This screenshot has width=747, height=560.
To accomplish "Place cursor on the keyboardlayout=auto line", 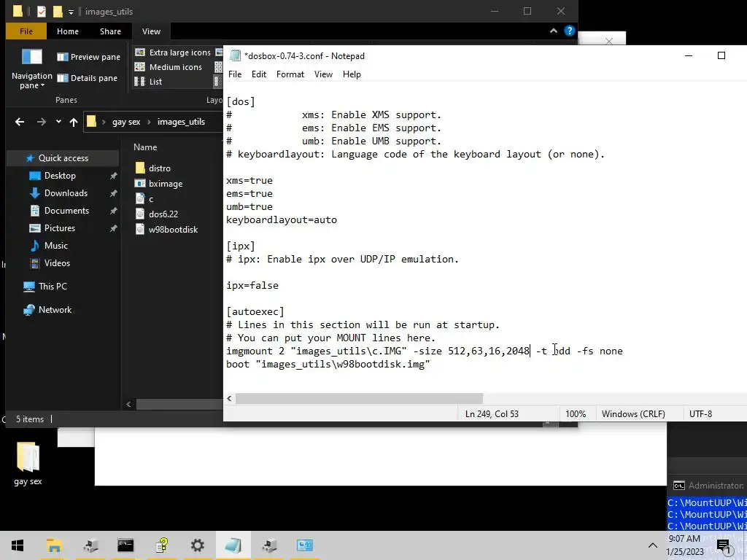I will pyautogui.click(x=282, y=220).
